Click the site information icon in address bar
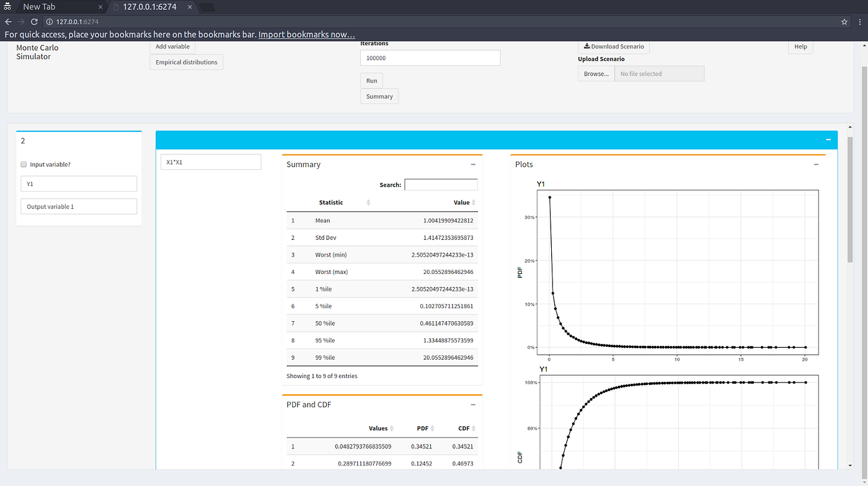Image resolution: width=868 pixels, height=486 pixels. coord(49,21)
